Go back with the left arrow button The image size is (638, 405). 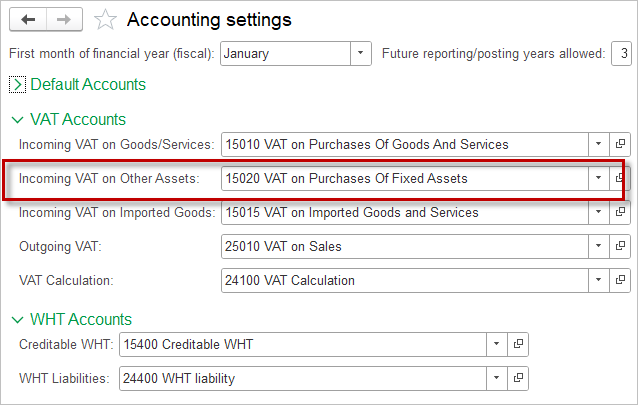28,19
